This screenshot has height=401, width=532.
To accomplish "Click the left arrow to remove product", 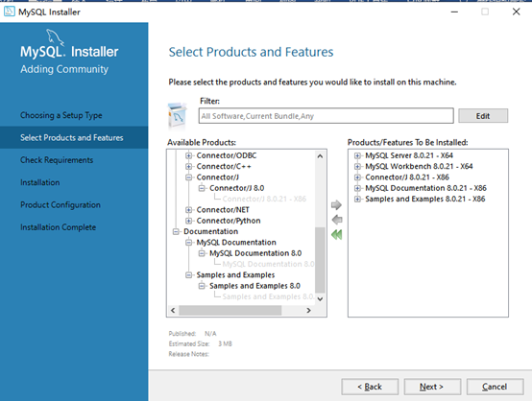I will 337,220.
